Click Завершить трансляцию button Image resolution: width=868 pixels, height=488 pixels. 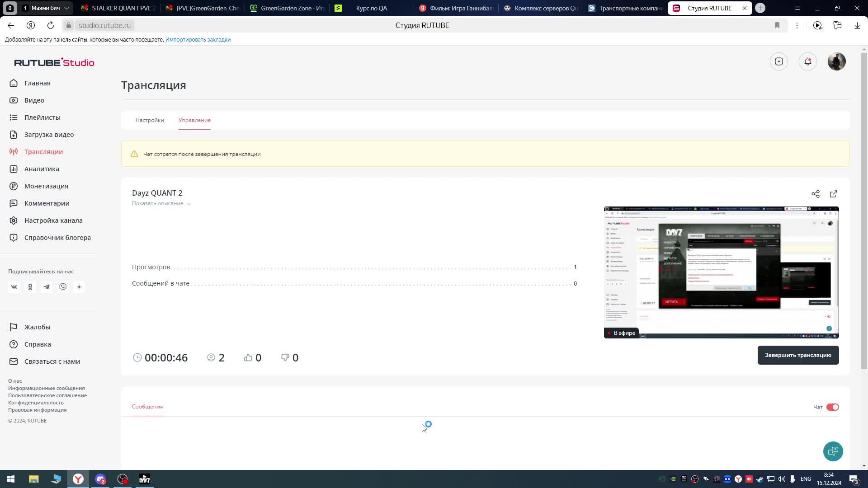click(798, 355)
